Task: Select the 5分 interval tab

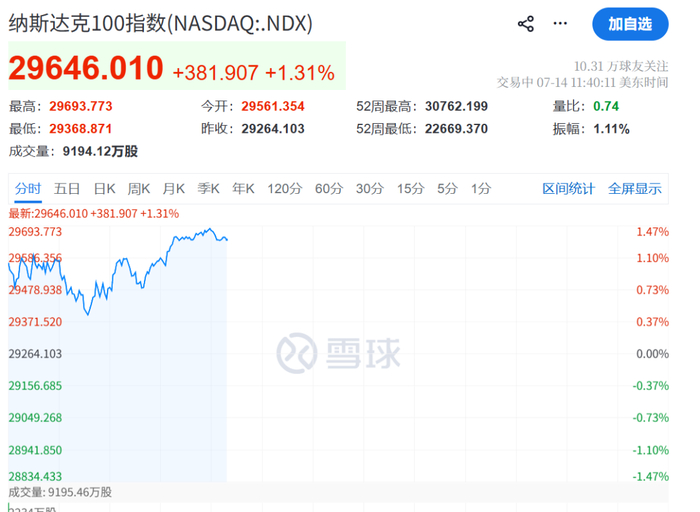Action: pyautogui.click(x=447, y=189)
